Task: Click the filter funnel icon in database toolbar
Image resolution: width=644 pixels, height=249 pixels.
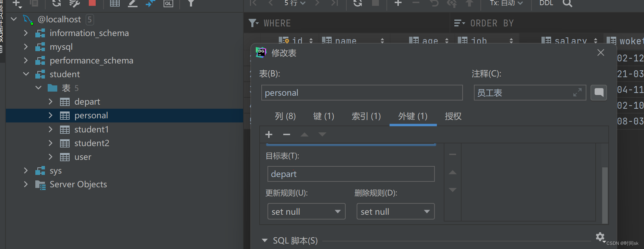Action: [x=191, y=3]
